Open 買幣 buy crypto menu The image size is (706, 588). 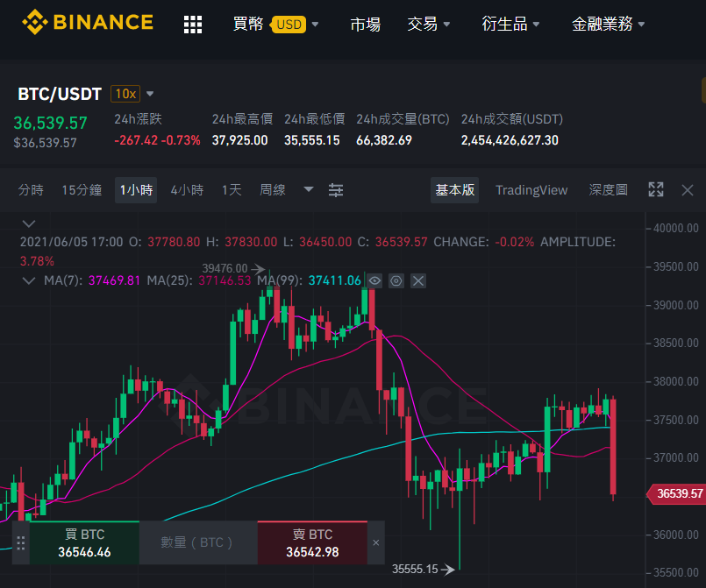click(248, 24)
